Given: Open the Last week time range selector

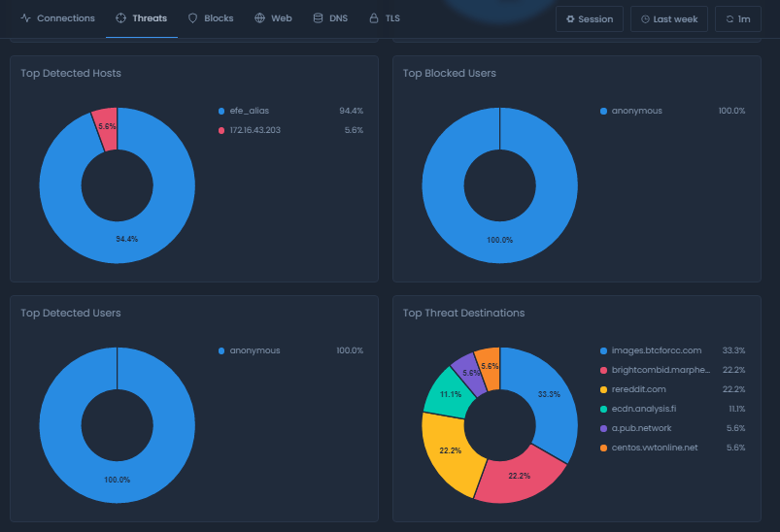Looking at the screenshot, I should (x=669, y=18).
